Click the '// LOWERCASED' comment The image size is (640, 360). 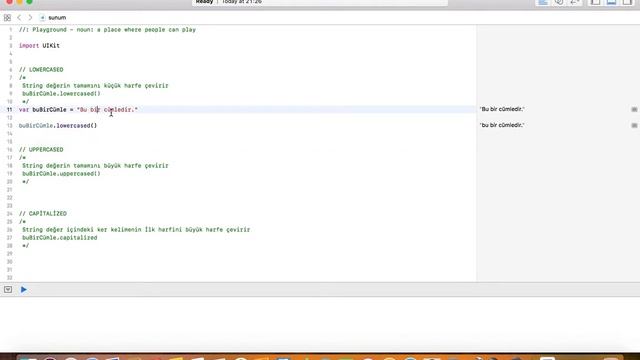41,70
